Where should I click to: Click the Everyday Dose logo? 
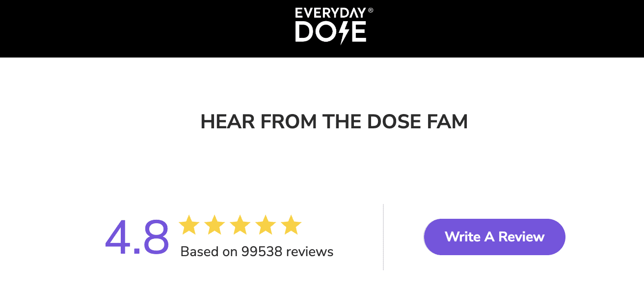point(331,26)
